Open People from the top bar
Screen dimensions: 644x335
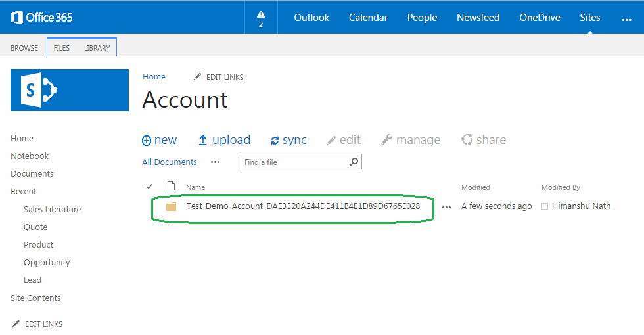tap(422, 18)
